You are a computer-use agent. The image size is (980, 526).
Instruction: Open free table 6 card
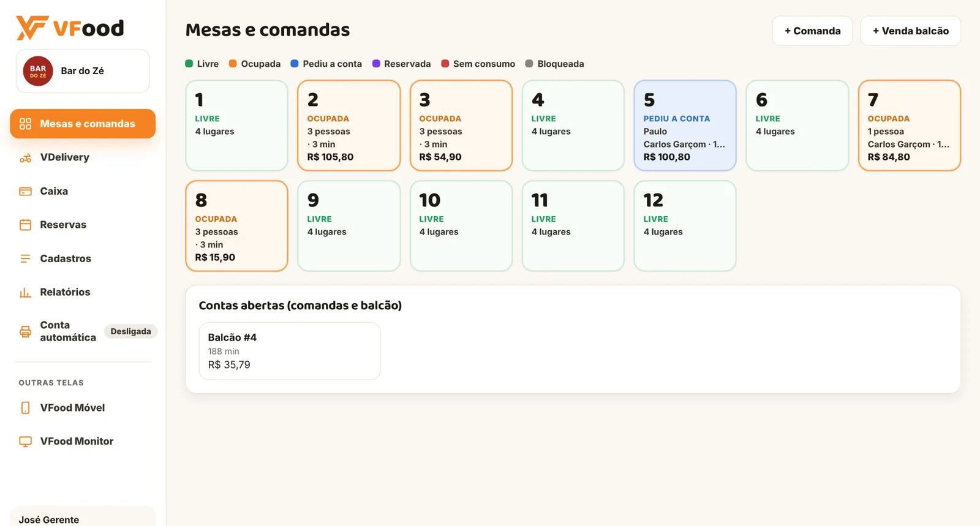(797, 126)
